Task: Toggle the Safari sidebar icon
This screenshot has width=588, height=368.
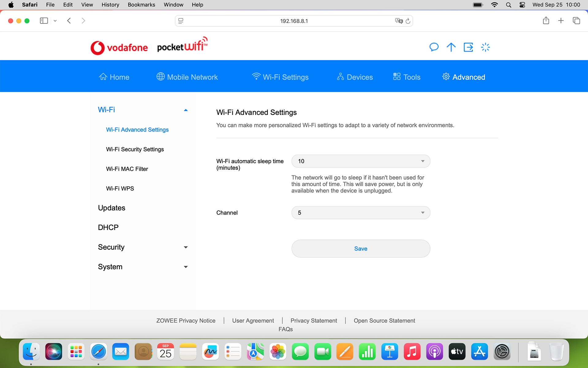Action: (44, 21)
